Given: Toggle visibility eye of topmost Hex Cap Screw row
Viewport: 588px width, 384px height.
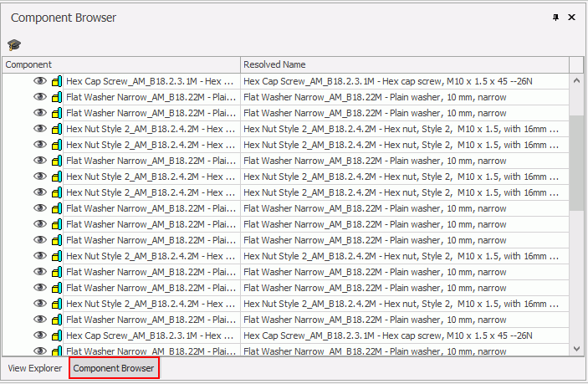Looking at the screenshot, I should click(x=40, y=81).
